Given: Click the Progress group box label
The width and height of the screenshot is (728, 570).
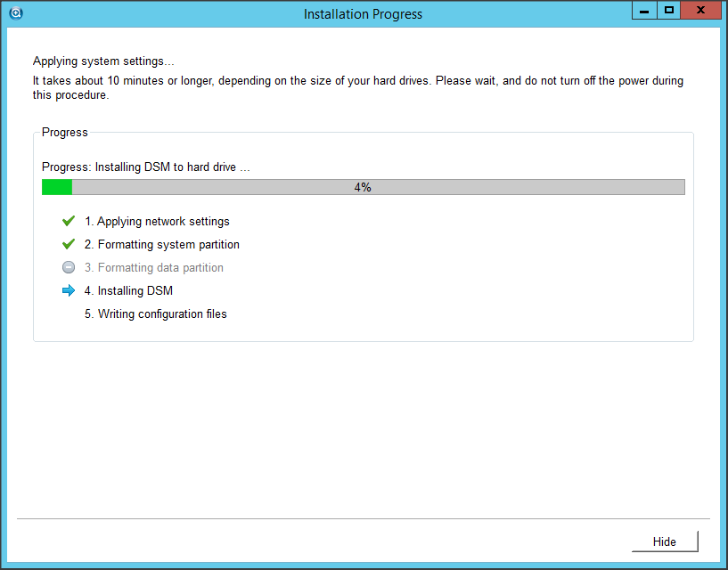Looking at the screenshot, I should [65, 132].
